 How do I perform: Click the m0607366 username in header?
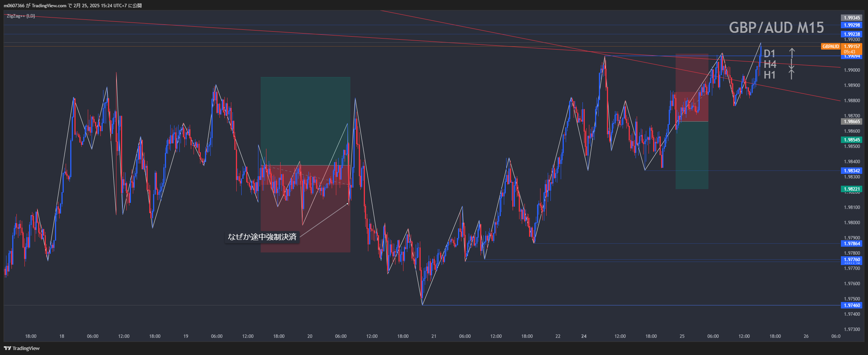pyautogui.click(x=14, y=5)
